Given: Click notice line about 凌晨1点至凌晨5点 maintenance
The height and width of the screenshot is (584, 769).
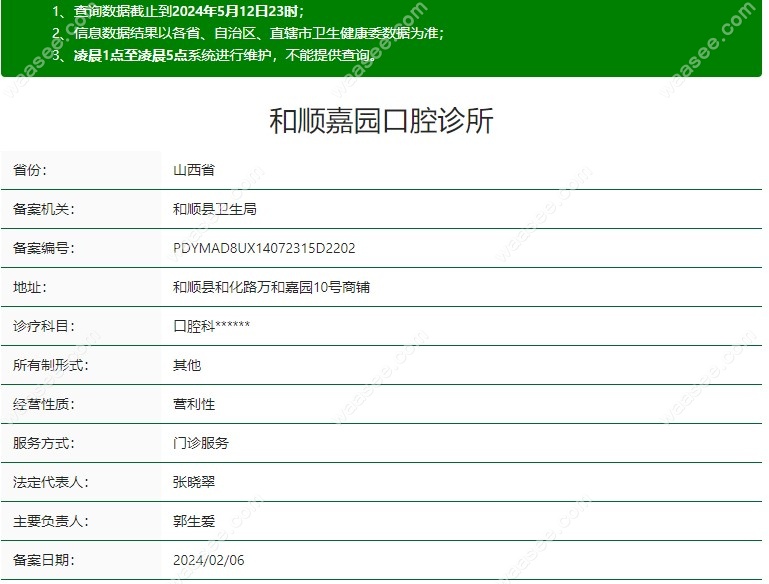Looking at the screenshot, I should click(x=215, y=55).
